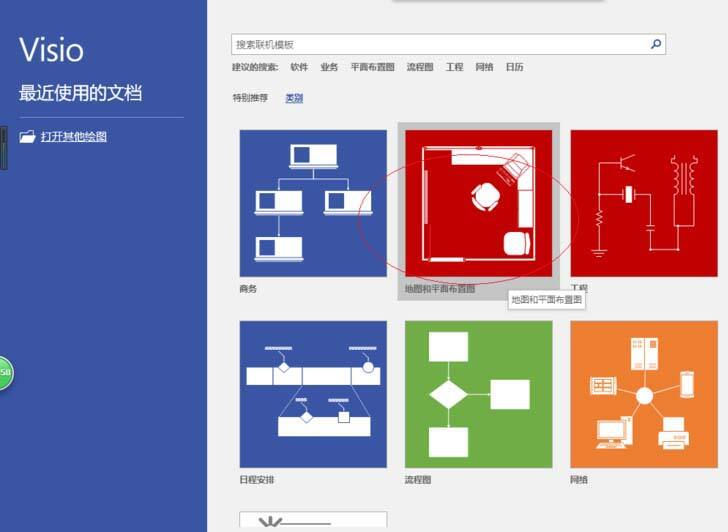728x532 pixels.
Task: Click the green floating badge icon
Action: 6,373
